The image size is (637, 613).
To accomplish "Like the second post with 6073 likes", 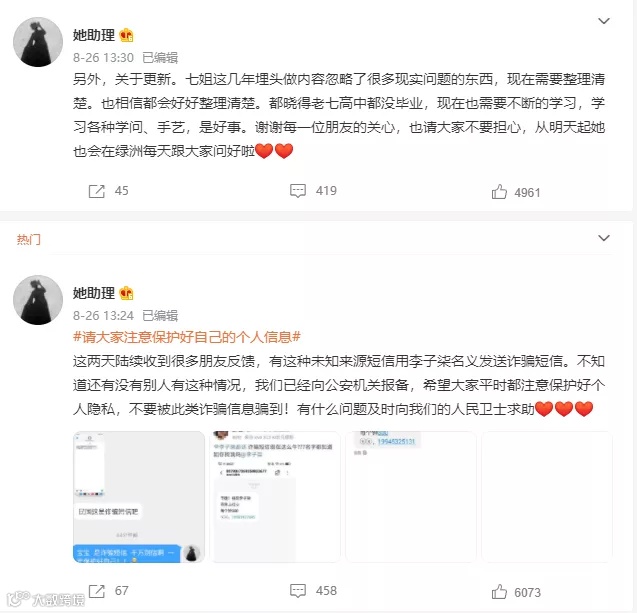I will click(499, 592).
